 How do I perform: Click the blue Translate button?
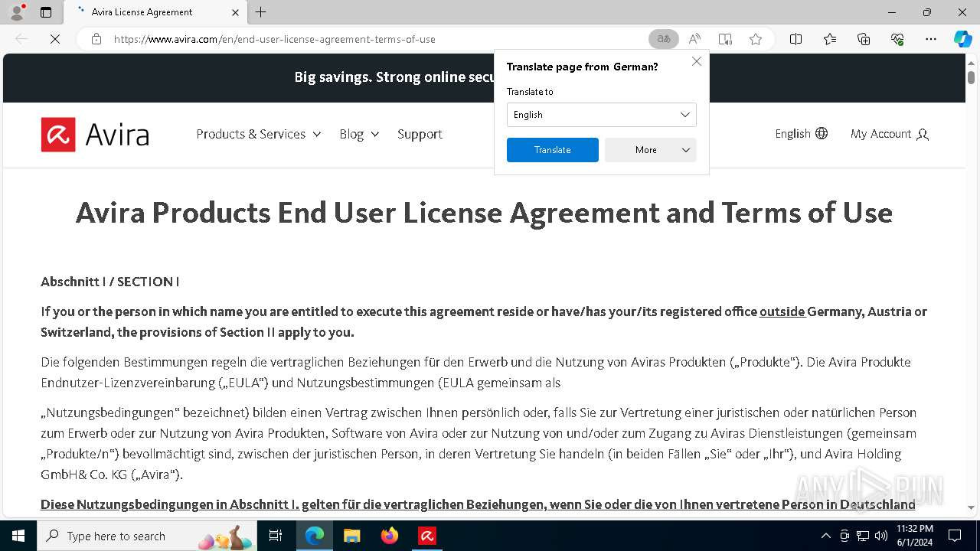pos(552,150)
